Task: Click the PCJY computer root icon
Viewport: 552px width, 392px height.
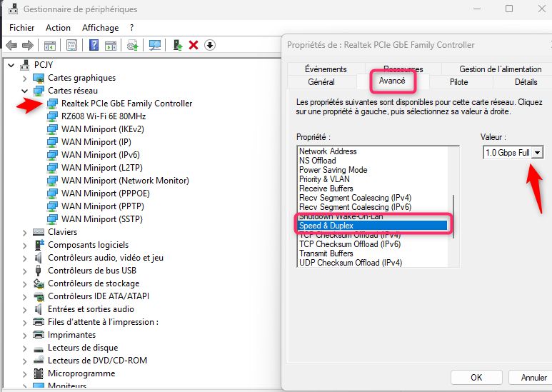Action: point(25,65)
